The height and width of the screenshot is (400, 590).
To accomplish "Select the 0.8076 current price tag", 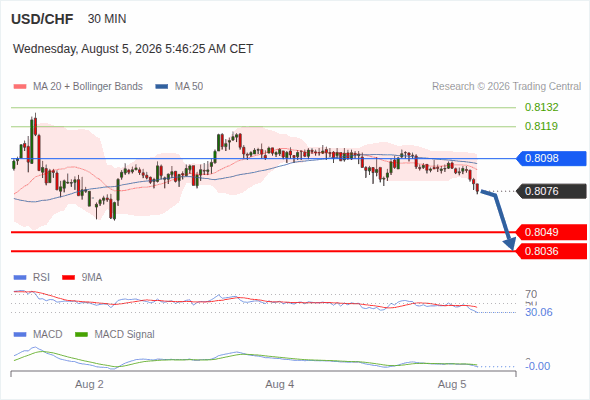I will tap(550, 191).
